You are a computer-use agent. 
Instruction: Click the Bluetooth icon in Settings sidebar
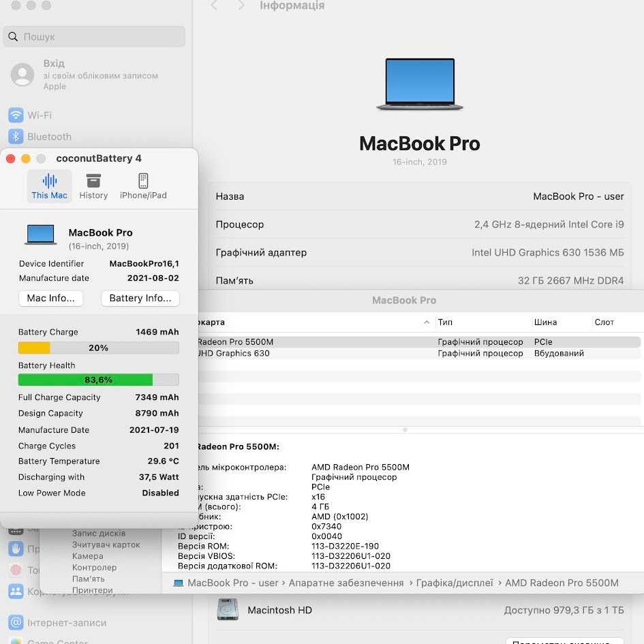click(16, 137)
